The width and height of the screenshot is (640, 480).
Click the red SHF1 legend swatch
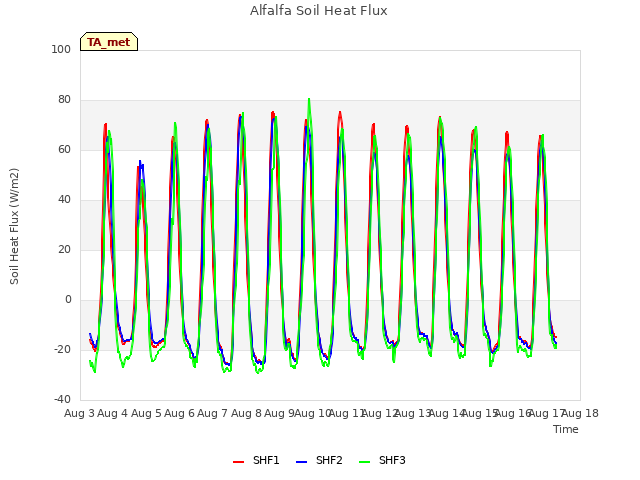pyautogui.click(x=238, y=462)
